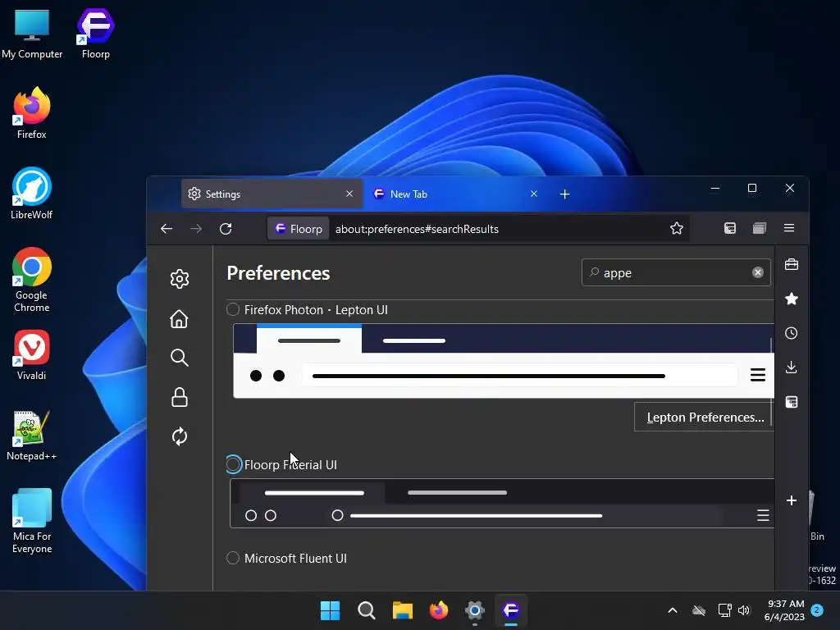Click the Floorp identity box in address bar

299,229
